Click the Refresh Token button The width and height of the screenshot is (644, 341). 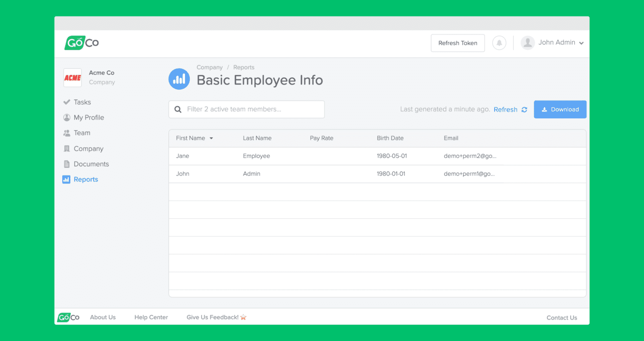tap(458, 43)
